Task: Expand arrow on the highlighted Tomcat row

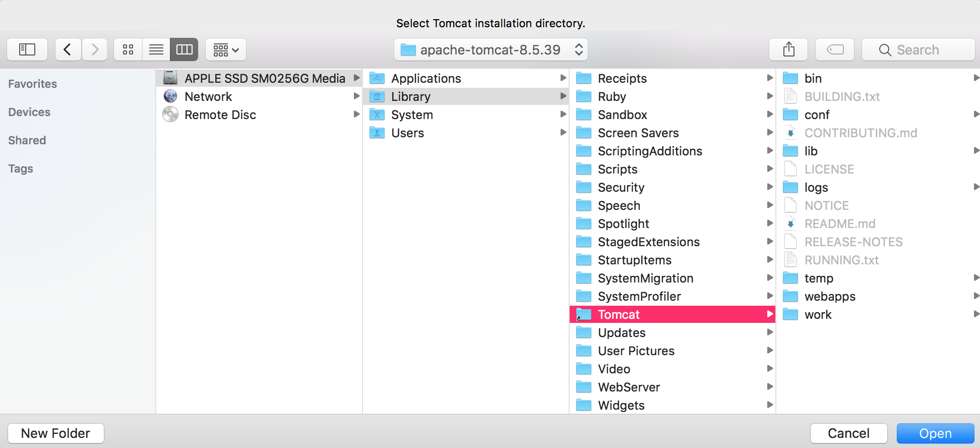Action: click(770, 314)
